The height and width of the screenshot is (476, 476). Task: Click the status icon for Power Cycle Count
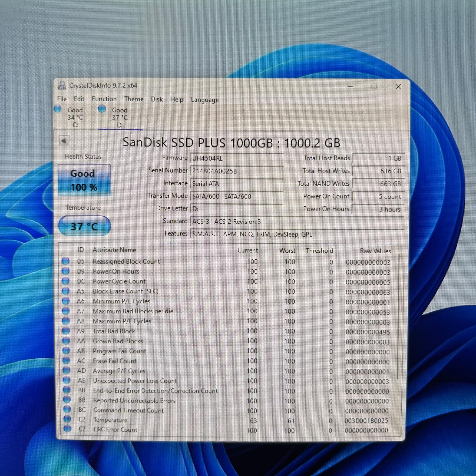tap(66, 281)
